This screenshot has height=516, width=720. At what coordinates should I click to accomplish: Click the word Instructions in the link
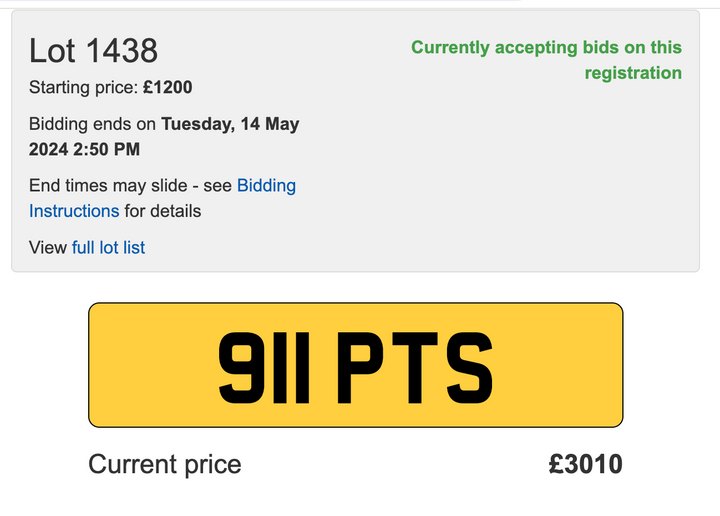point(74,211)
